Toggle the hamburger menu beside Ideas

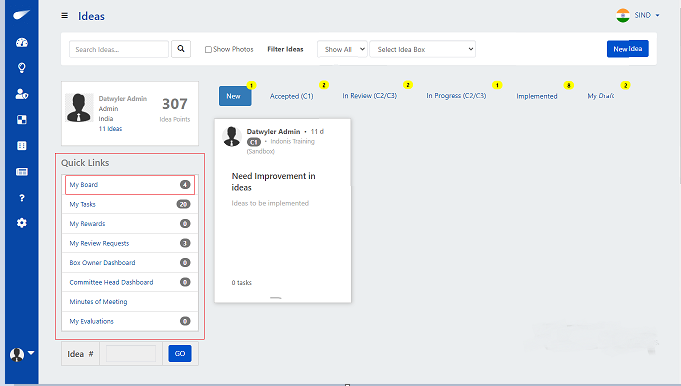tap(65, 16)
